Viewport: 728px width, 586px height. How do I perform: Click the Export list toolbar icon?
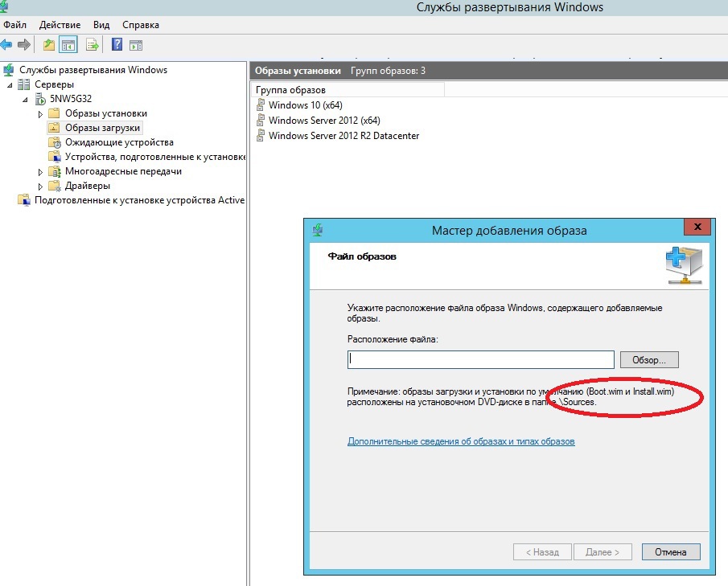93,45
